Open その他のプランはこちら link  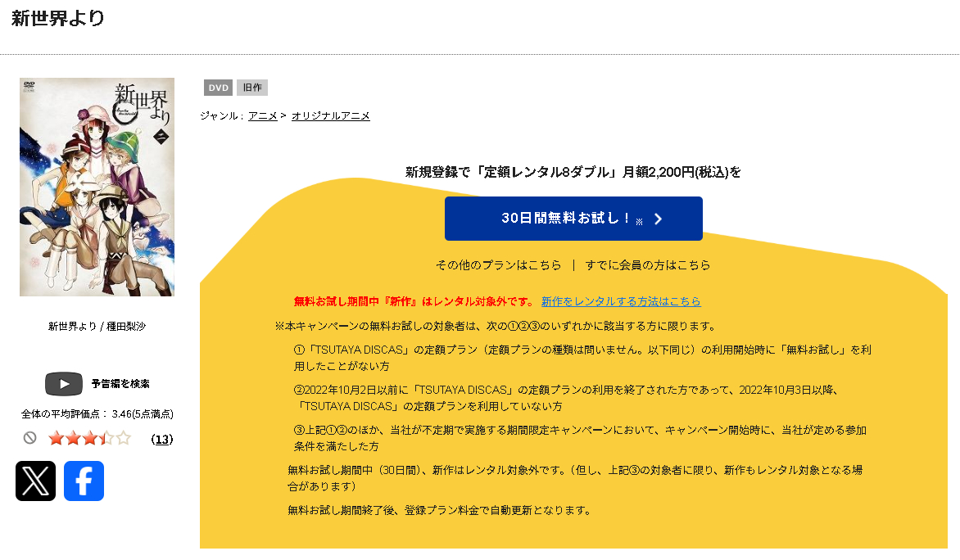click(x=498, y=265)
